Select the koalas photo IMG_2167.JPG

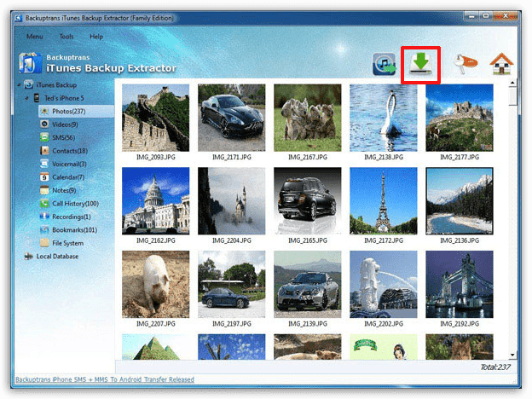(308, 118)
